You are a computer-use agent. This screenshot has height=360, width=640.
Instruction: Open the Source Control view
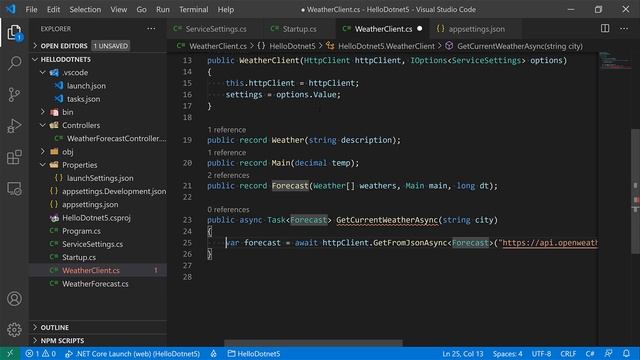coord(14,94)
